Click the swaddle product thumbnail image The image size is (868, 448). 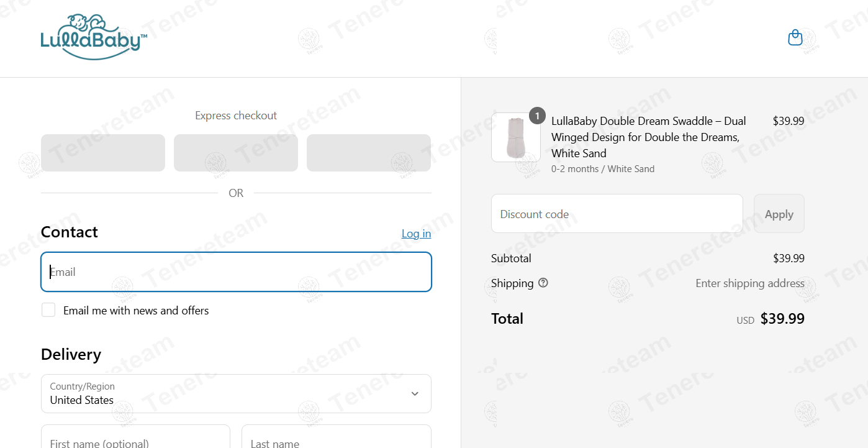[x=515, y=137]
